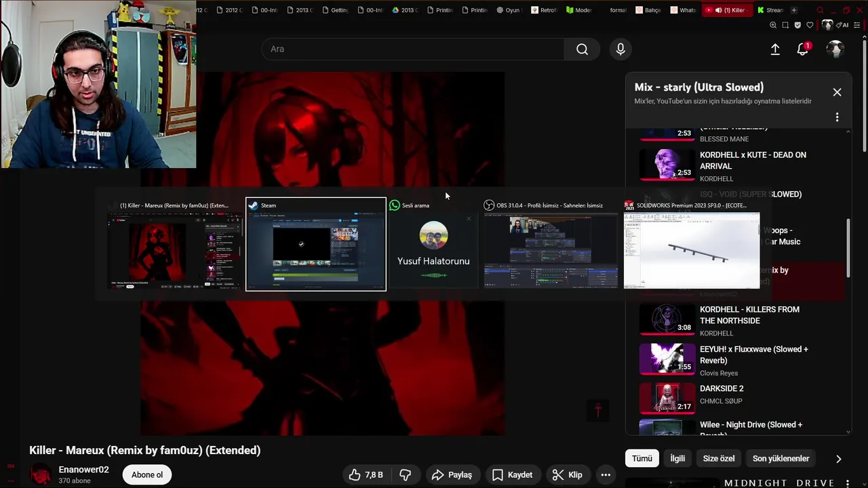Open more actions ellipsis under video

coord(606,474)
